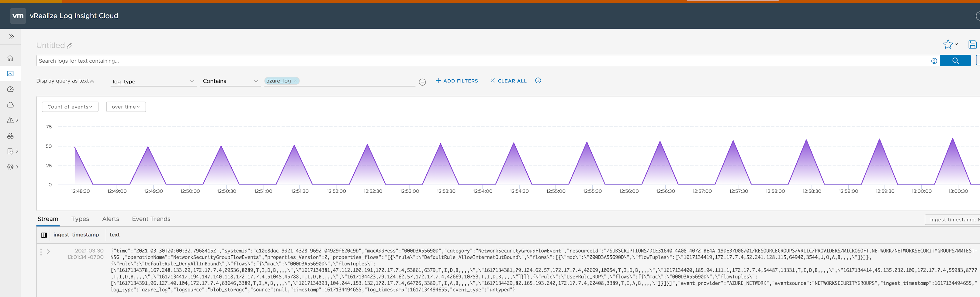This screenshot has width=980, height=297.
Task: Edit the Untitled query name pencil
Action: [x=70, y=46]
